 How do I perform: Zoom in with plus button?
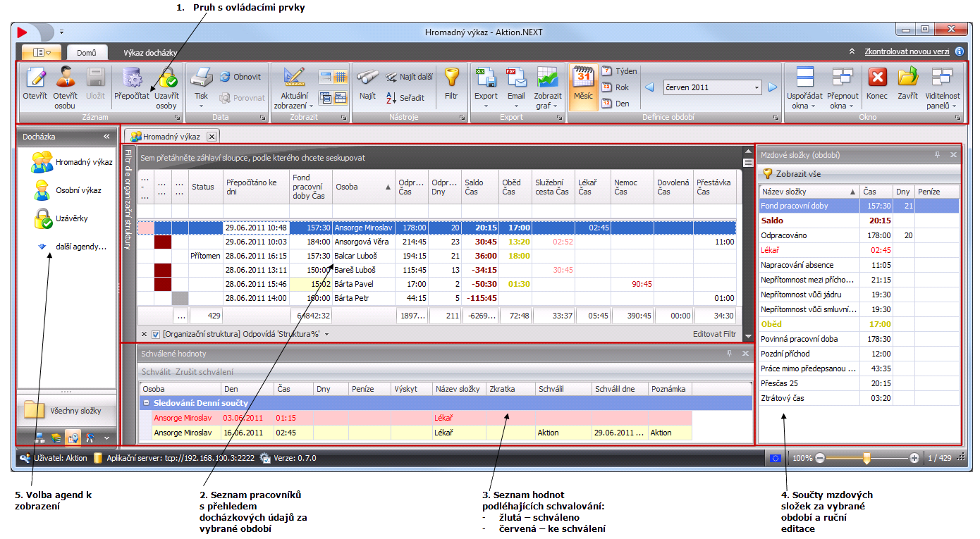pos(914,458)
